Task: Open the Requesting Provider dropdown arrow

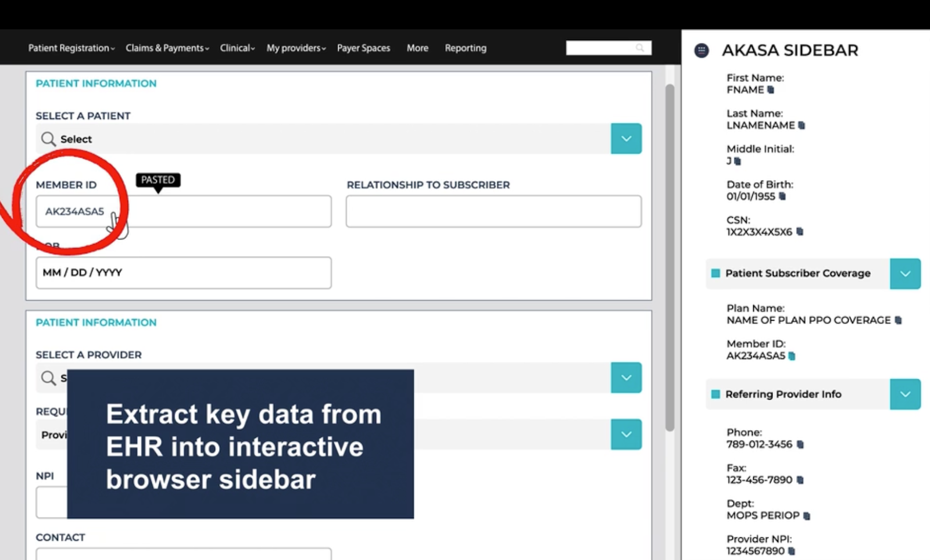Action: (626, 435)
